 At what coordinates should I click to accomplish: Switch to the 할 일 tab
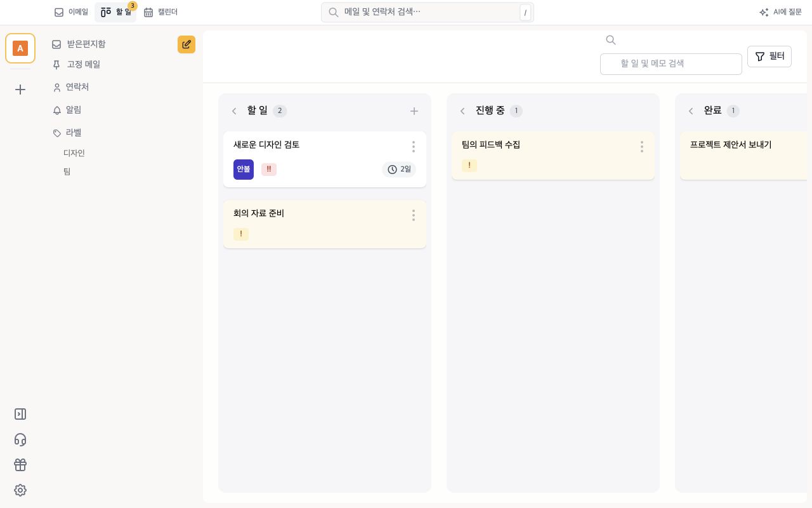pos(115,12)
